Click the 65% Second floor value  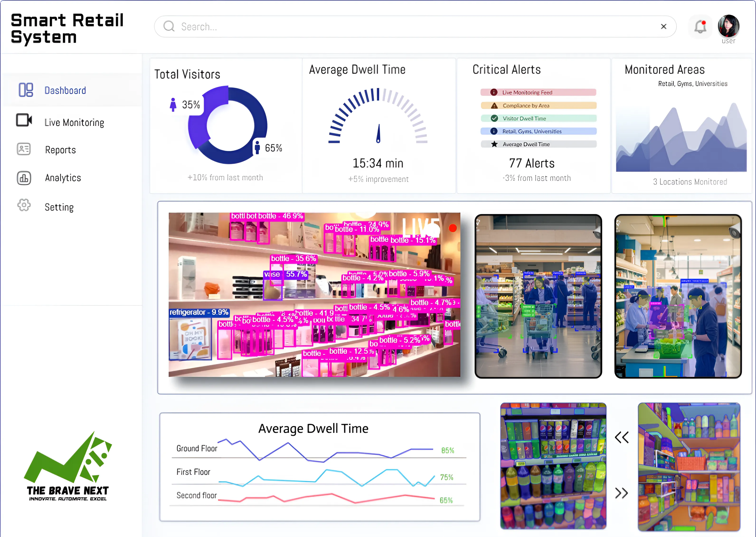446,500
